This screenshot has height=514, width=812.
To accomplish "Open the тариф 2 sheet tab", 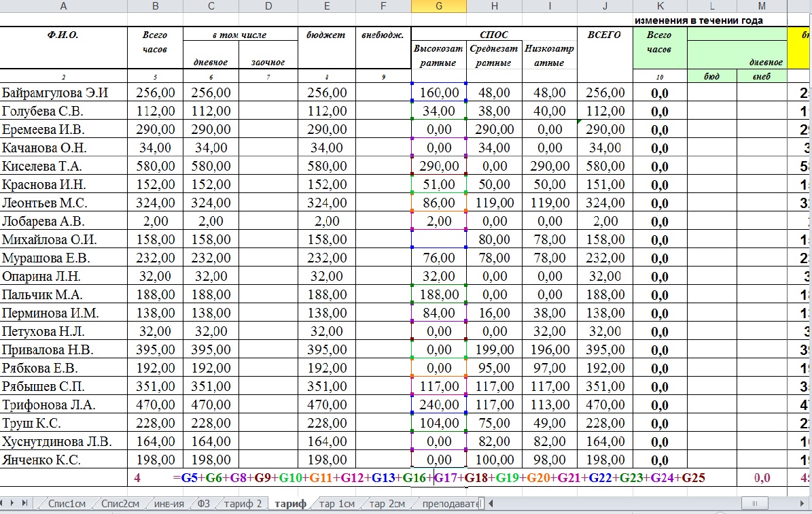I will (243, 503).
